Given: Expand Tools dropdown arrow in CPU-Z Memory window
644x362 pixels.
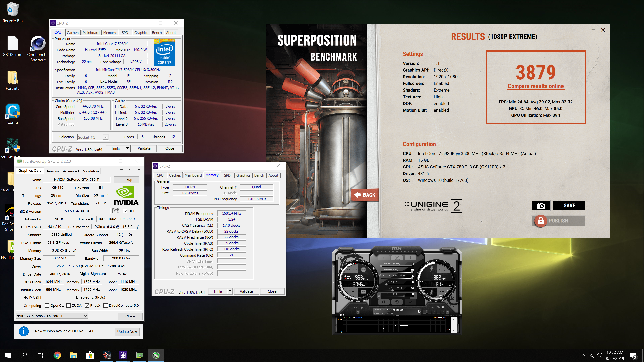Looking at the screenshot, I should [230, 291].
